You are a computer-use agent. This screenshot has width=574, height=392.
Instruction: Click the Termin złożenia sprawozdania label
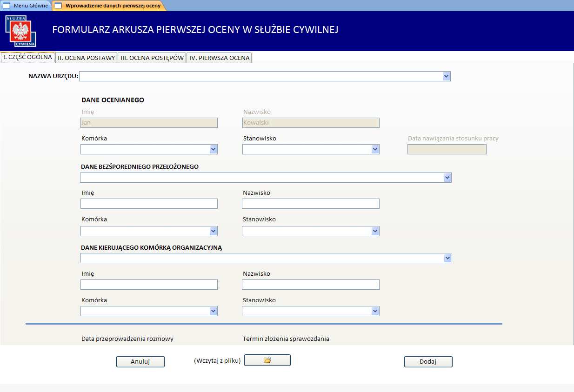[286, 339]
